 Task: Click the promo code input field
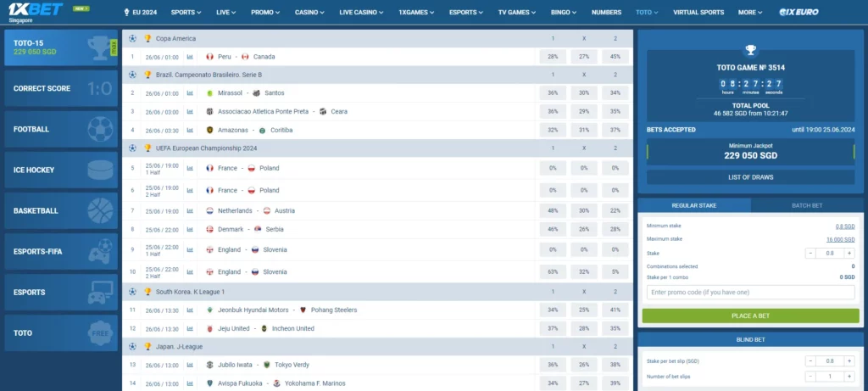click(751, 292)
